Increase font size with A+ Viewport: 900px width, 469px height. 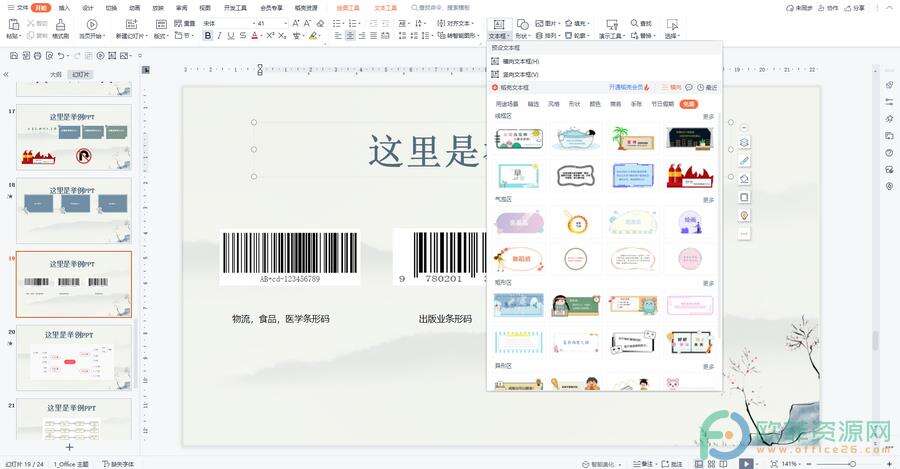[x=296, y=23]
